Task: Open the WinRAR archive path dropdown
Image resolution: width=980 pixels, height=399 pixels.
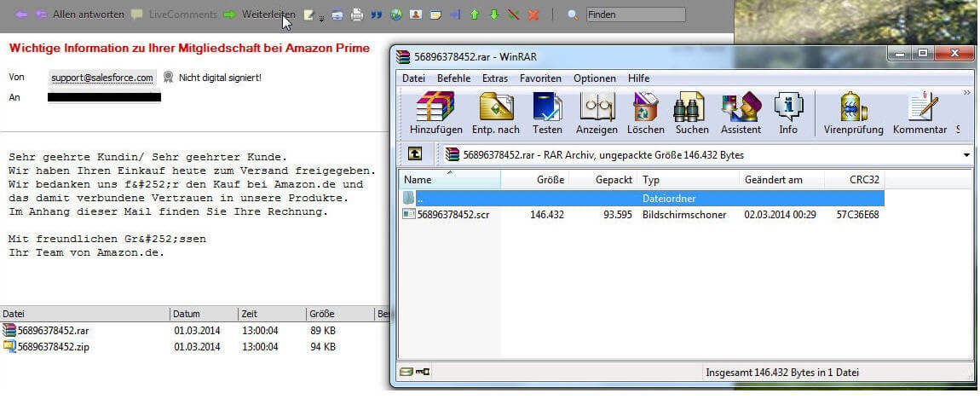Action: click(966, 155)
